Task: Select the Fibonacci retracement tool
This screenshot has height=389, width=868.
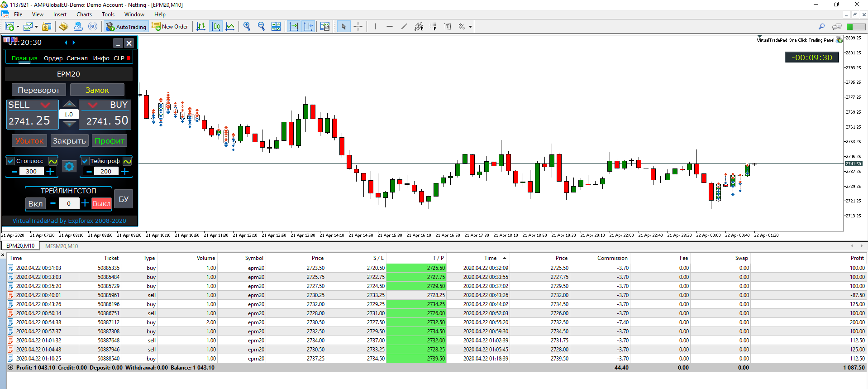Action: [x=433, y=27]
